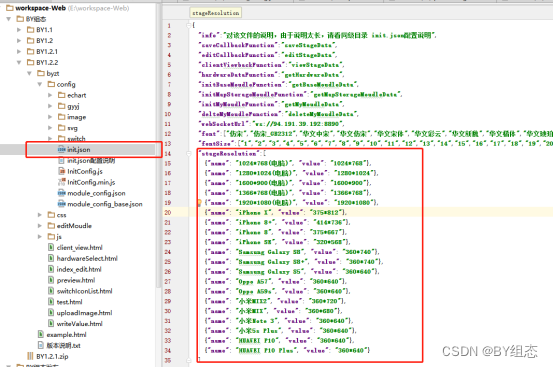The height and width of the screenshot is (367, 553).
Task: Click the iPhone X line in editor
Action: (x=275, y=213)
